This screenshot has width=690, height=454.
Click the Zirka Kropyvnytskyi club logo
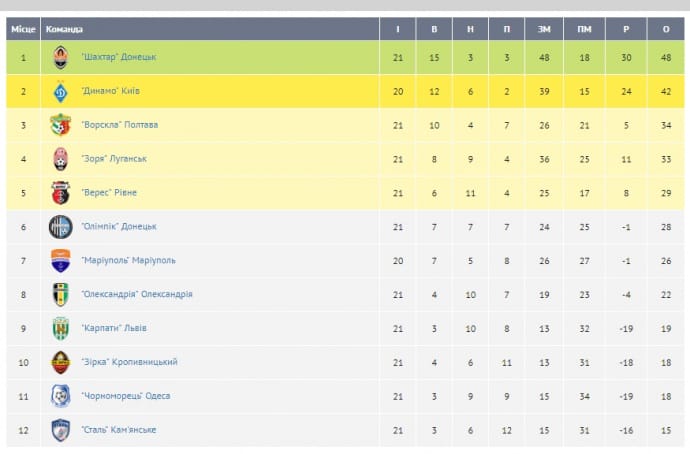61,362
